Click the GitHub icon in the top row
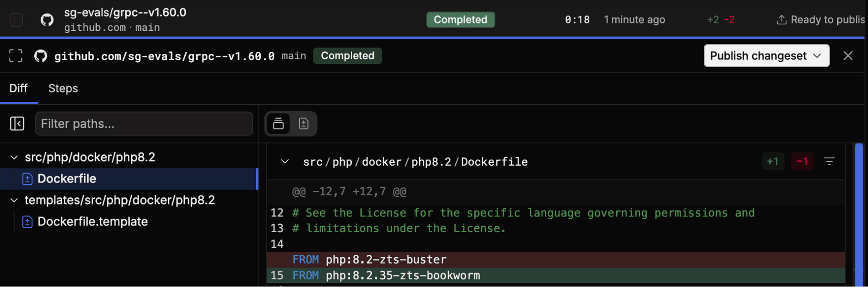The height and width of the screenshot is (287, 868). point(47,20)
